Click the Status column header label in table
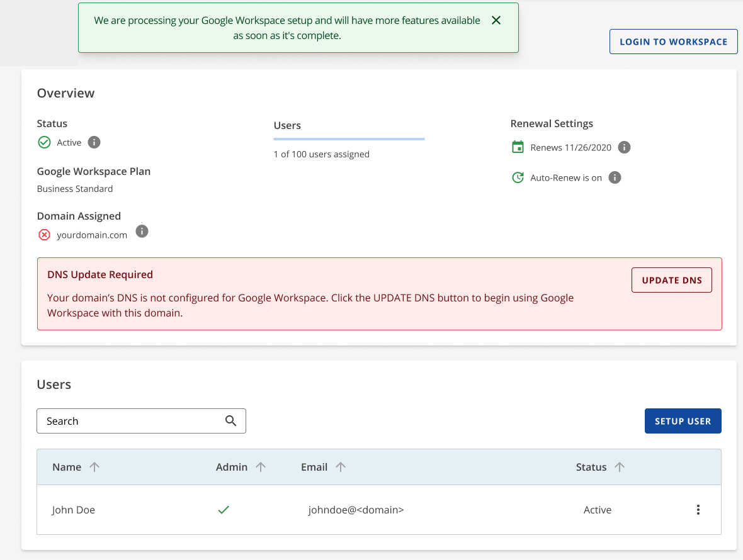Screen dimensions: 743x560 click(591, 468)
